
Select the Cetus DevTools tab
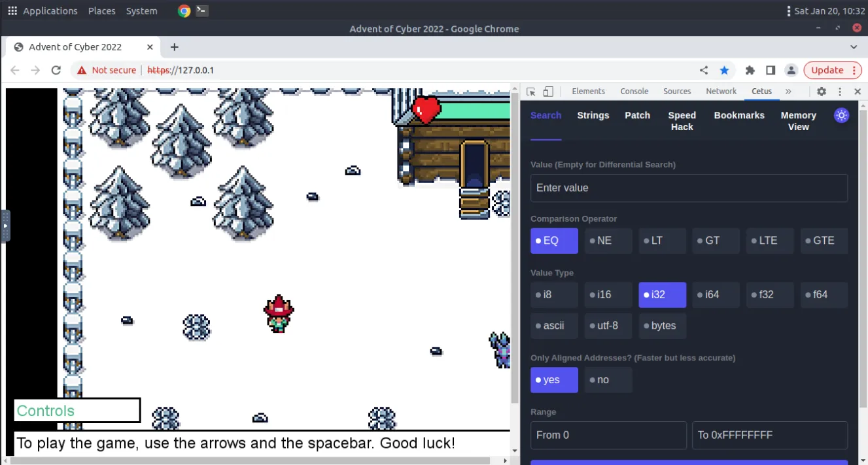point(762,92)
